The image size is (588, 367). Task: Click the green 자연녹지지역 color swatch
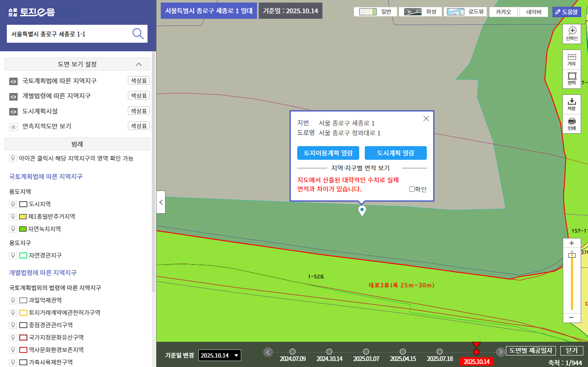23,229
